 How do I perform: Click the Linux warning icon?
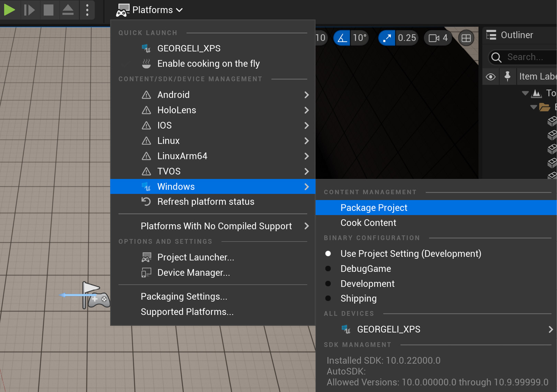pos(146,141)
